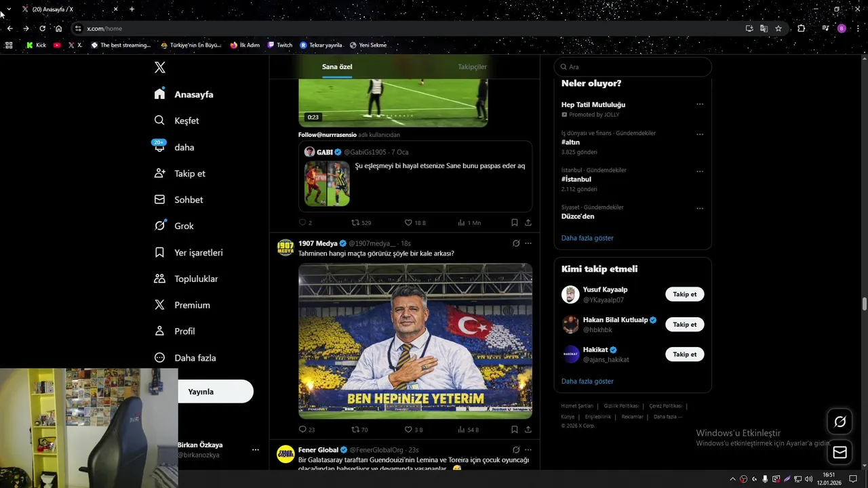Bookmark this page with the star icon
868x488 pixels.
coord(778,28)
